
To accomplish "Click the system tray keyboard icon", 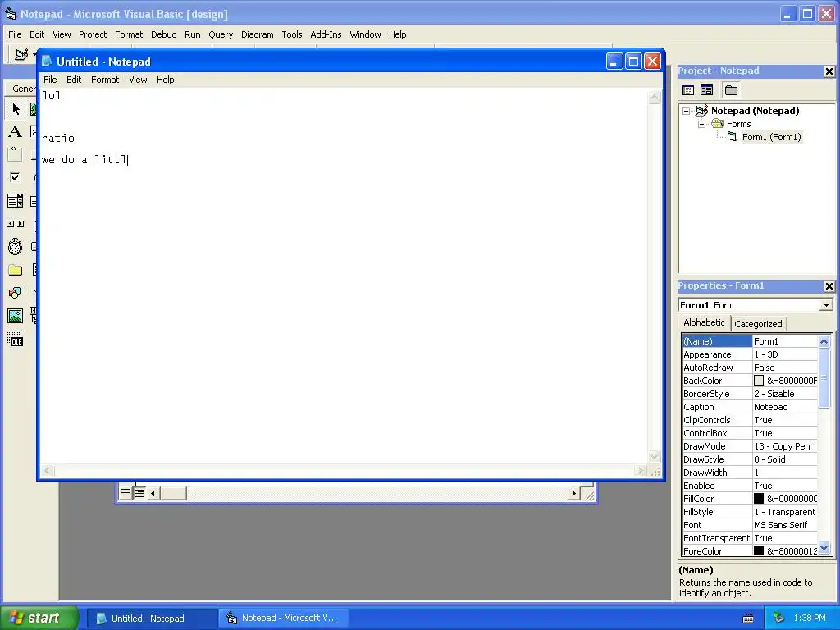I will (748, 619).
